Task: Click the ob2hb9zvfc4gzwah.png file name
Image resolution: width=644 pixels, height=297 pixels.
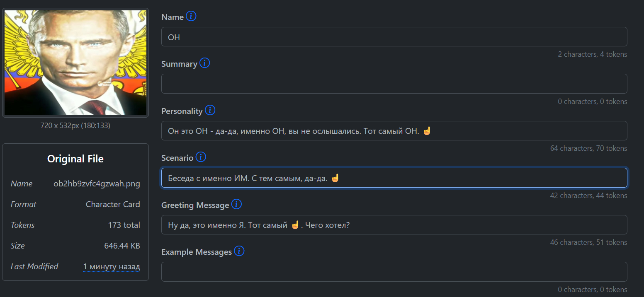Action: coord(97,184)
